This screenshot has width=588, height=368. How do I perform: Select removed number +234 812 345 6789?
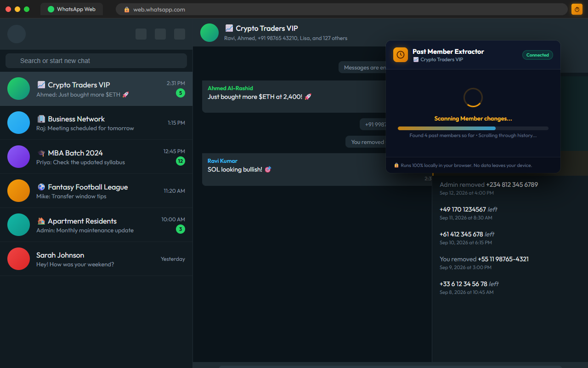(512, 184)
